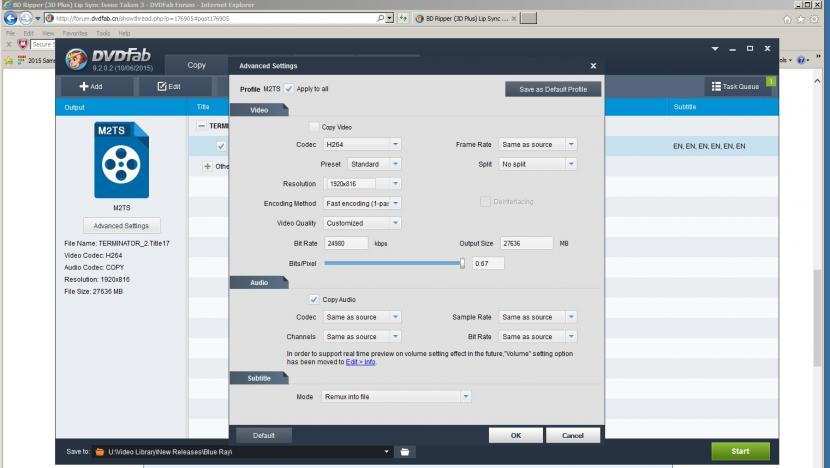
Task: Open the Task Queue list
Action: point(735,87)
